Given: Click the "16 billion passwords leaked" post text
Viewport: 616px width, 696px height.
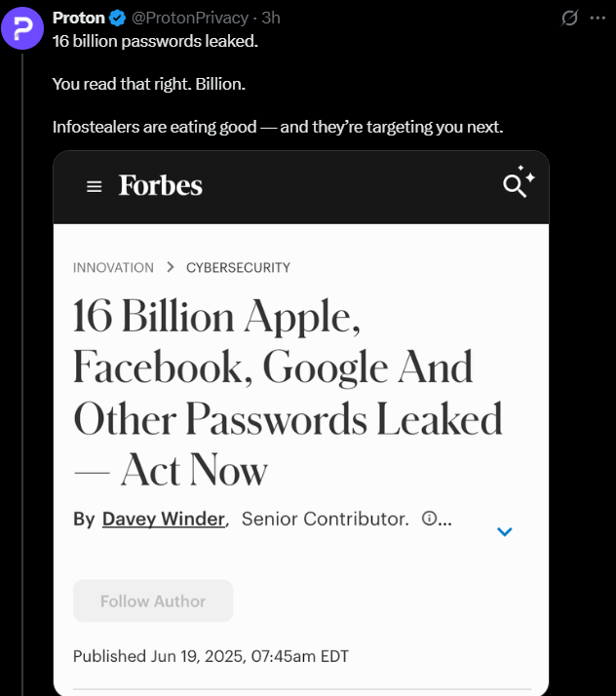Looking at the screenshot, I should coord(155,41).
